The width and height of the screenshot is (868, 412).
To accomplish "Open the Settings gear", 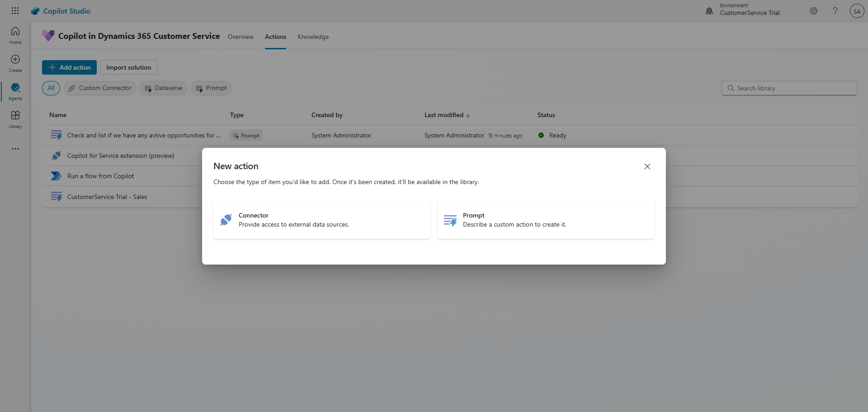I will pyautogui.click(x=814, y=11).
